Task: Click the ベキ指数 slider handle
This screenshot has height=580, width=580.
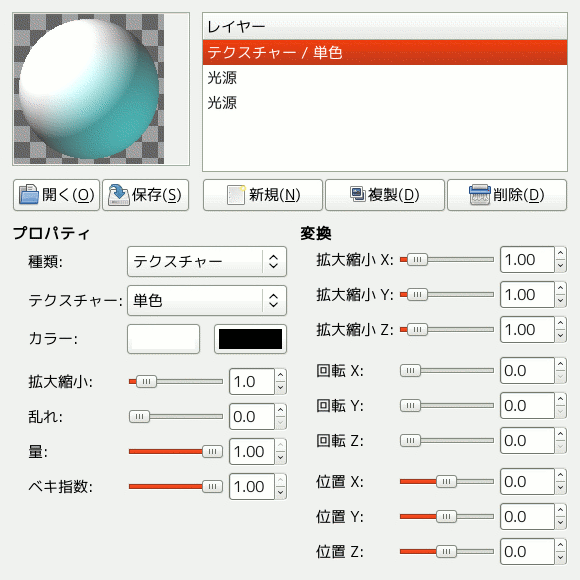Action: pyautogui.click(x=212, y=486)
